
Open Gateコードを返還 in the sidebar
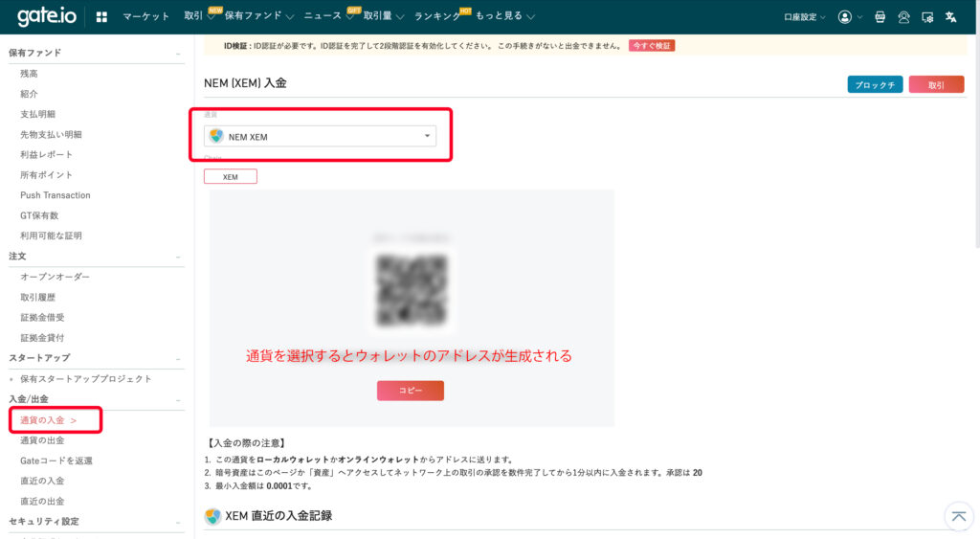56,460
